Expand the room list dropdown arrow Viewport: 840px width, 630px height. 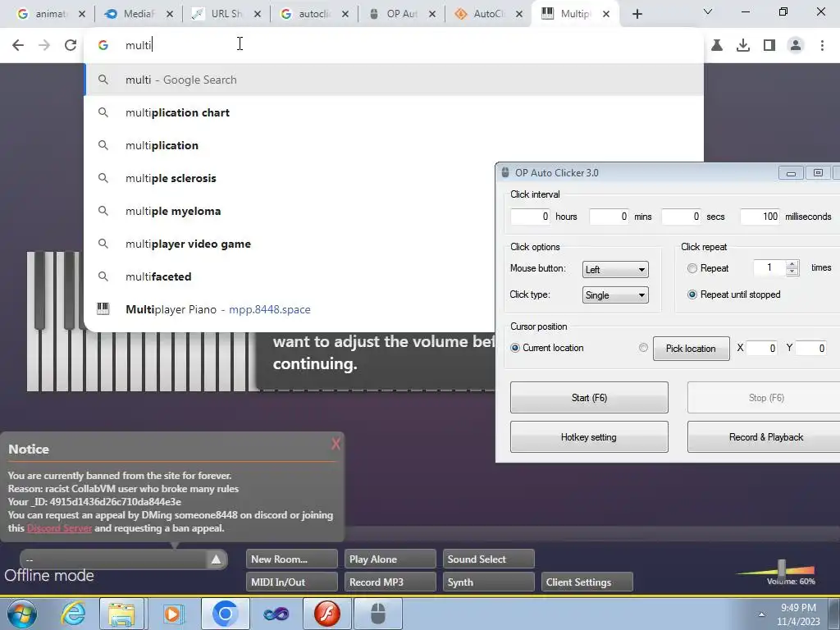tap(216, 559)
